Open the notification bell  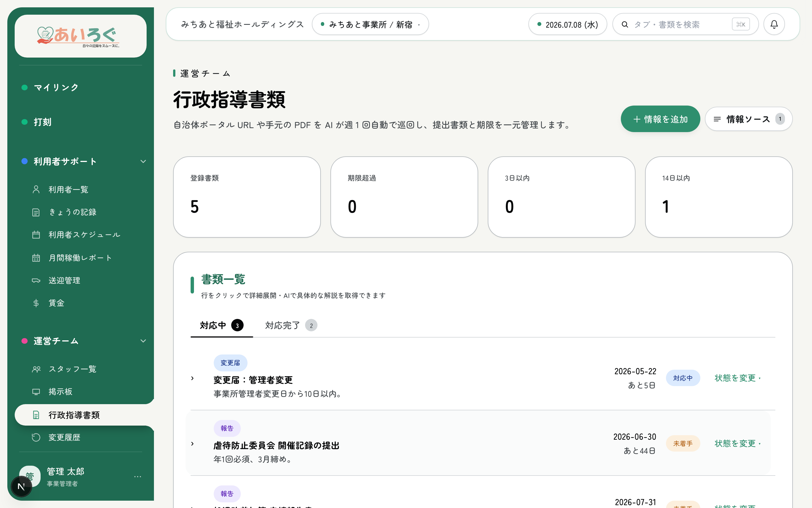point(774,24)
